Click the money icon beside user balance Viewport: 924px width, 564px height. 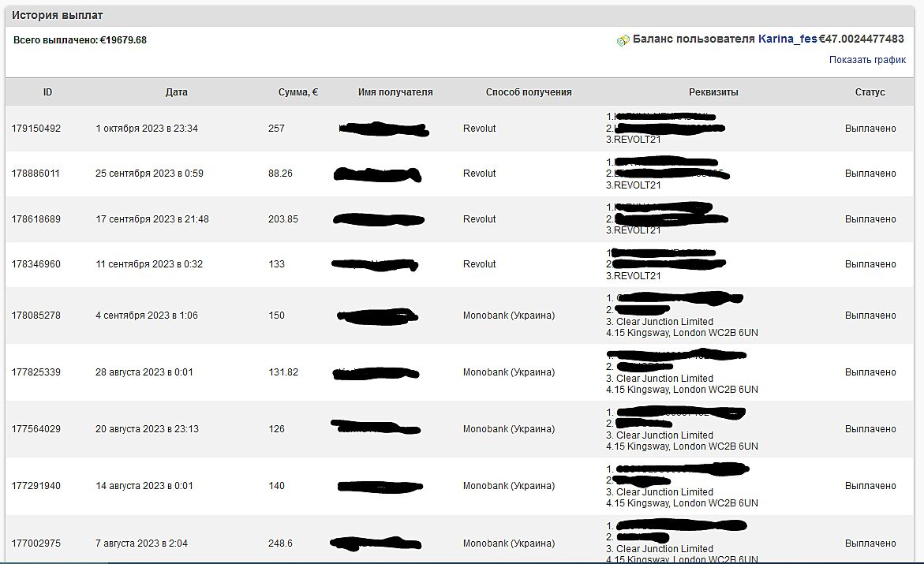tap(623, 40)
